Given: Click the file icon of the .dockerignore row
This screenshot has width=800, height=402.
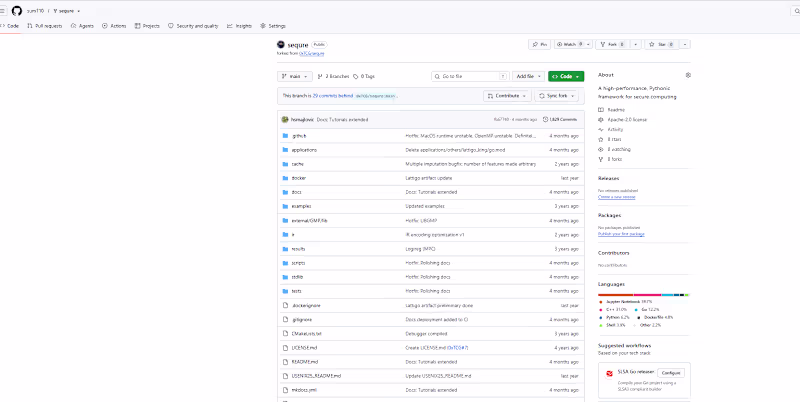Looking at the screenshot, I should tap(285, 305).
